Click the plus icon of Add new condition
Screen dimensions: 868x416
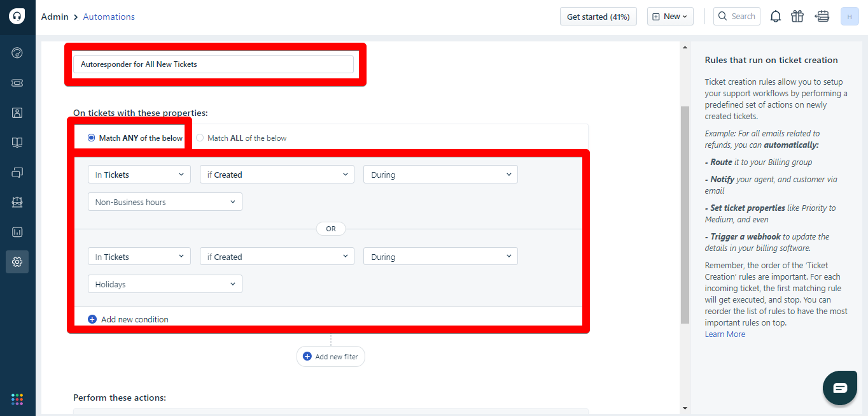92,319
